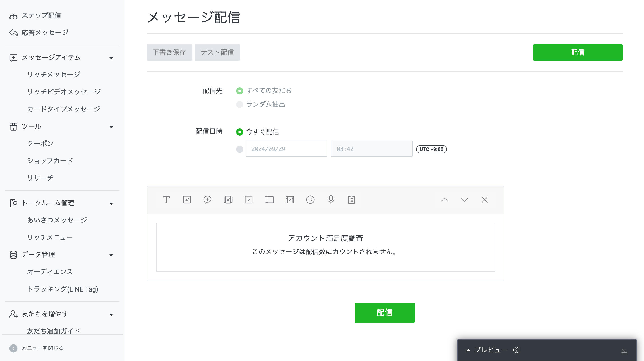Select ランダム抽出 radio button
Image resolution: width=644 pixels, height=361 pixels.
coord(239,104)
